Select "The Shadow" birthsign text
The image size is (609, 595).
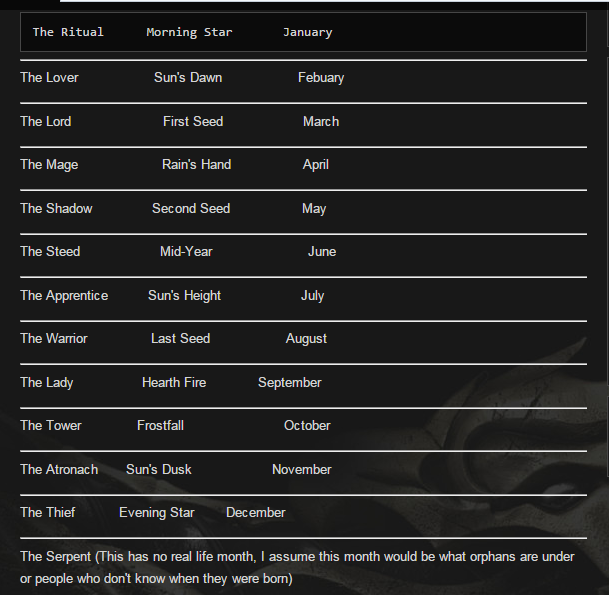pos(56,208)
